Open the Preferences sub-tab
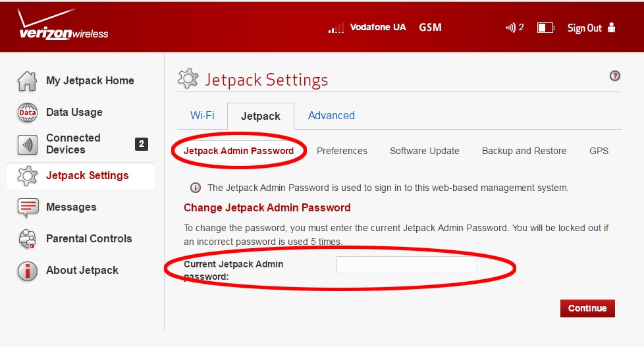644x347 pixels. (x=342, y=151)
